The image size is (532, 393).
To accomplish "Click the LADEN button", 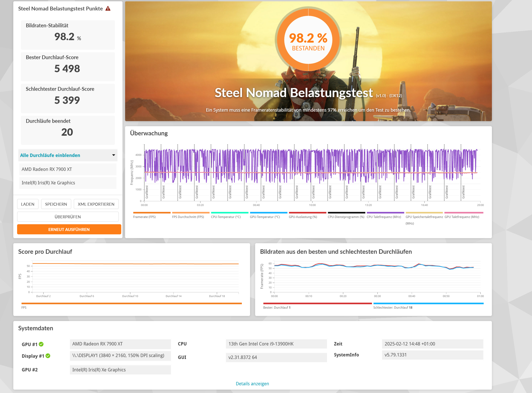I will (x=28, y=204).
